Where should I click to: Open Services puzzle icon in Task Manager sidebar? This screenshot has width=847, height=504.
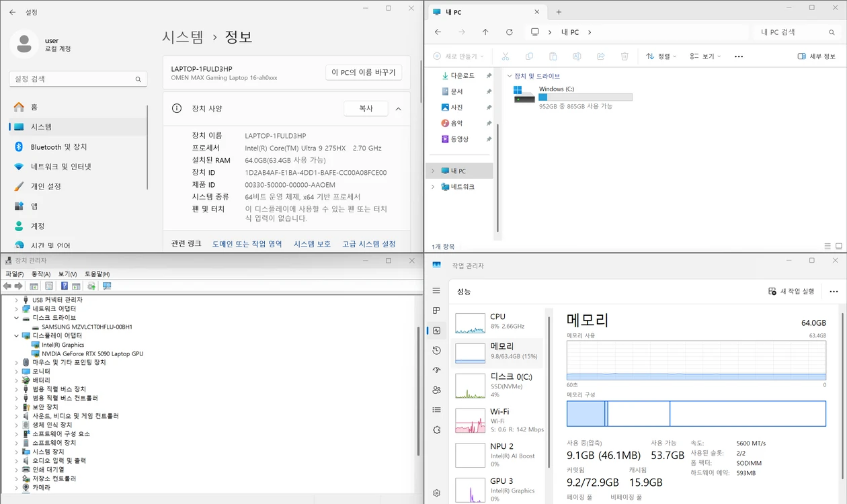coord(436,430)
